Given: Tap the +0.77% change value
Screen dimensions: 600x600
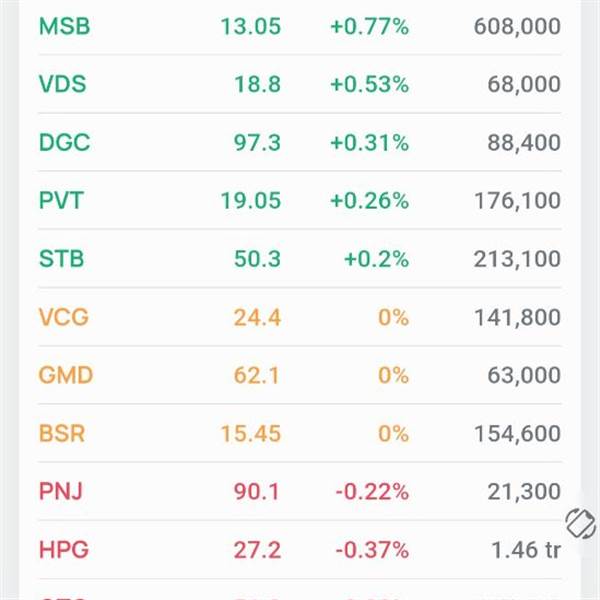Looking at the screenshot, I should pyautogui.click(x=369, y=27).
